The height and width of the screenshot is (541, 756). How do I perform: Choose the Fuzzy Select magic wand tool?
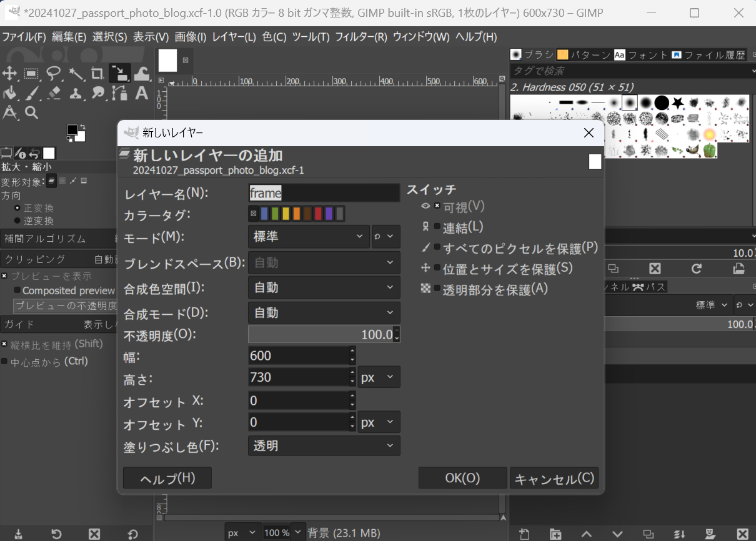[x=76, y=73]
